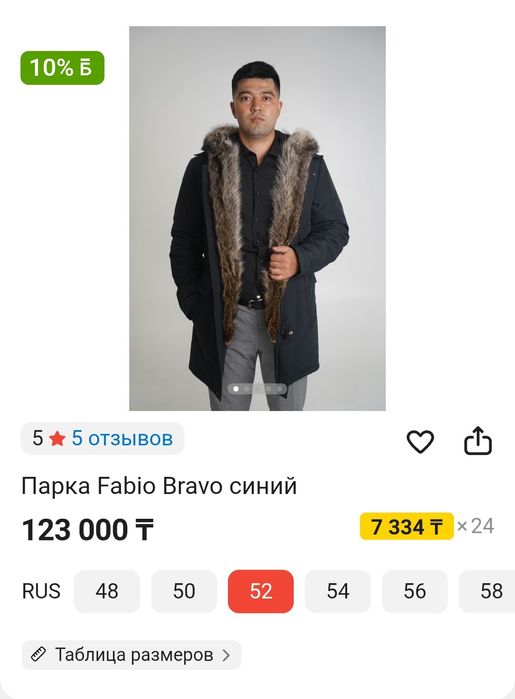Viewport: 515px width, 699px height.
Task: Click the red star rating icon
Action: (x=57, y=439)
